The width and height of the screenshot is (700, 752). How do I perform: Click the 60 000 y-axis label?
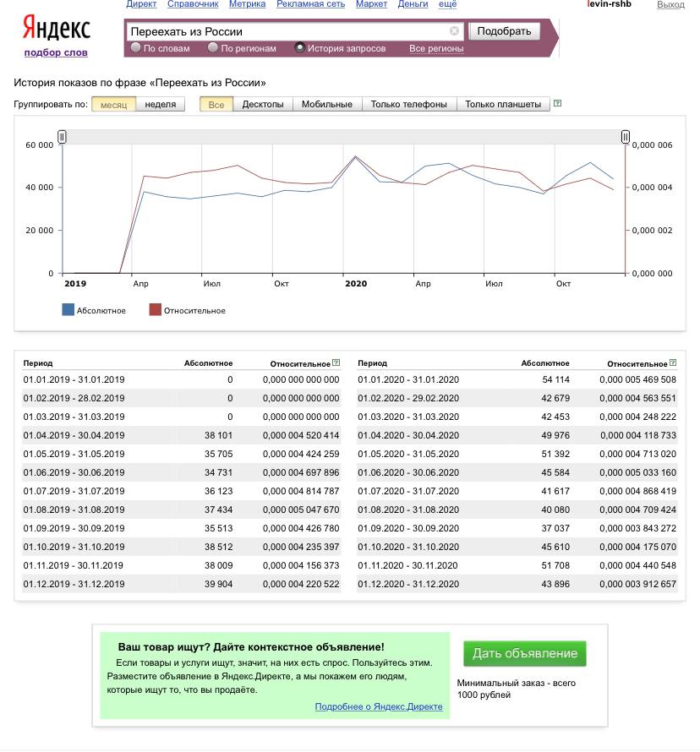[x=40, y=144]
